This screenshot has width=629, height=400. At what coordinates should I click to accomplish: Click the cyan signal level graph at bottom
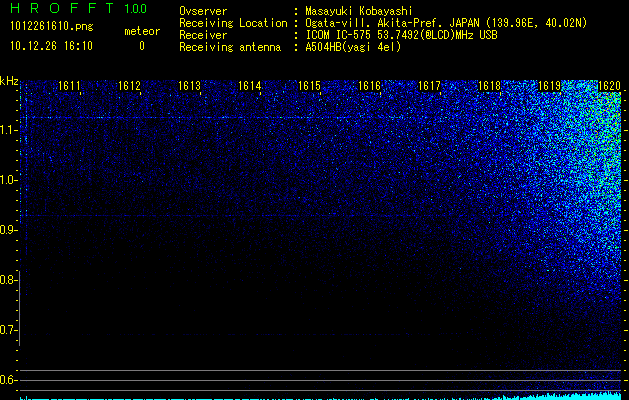[321, 397]
